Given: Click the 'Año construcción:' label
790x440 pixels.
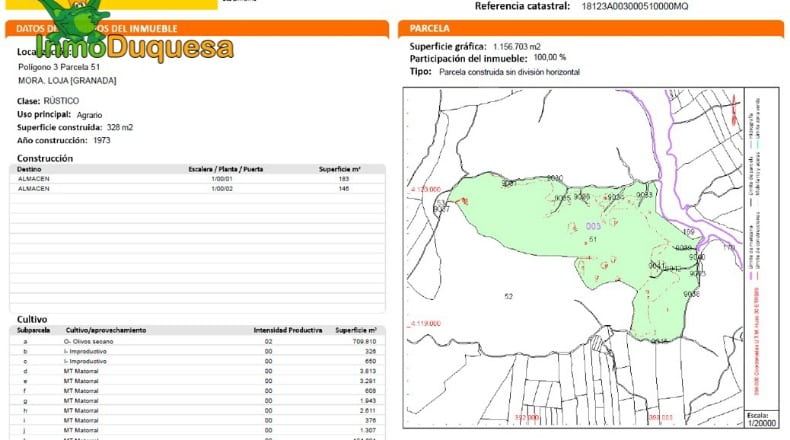Looking at the screenshot, I should 52,141.
